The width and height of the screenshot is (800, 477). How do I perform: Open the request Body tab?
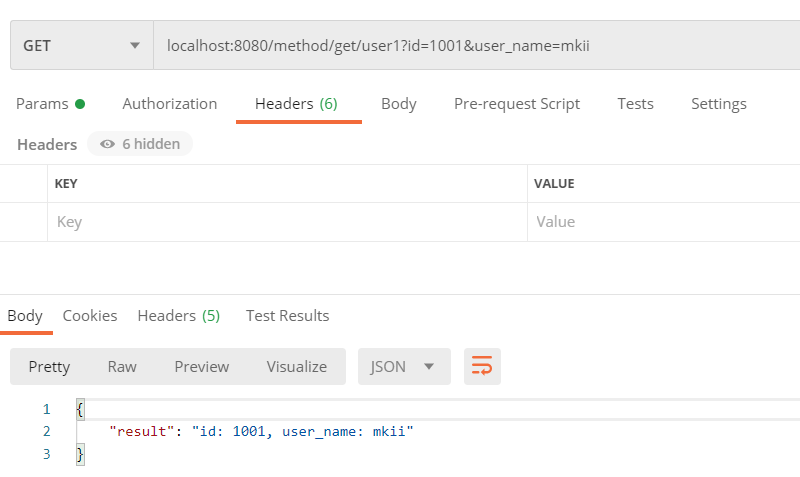[398, 104]
